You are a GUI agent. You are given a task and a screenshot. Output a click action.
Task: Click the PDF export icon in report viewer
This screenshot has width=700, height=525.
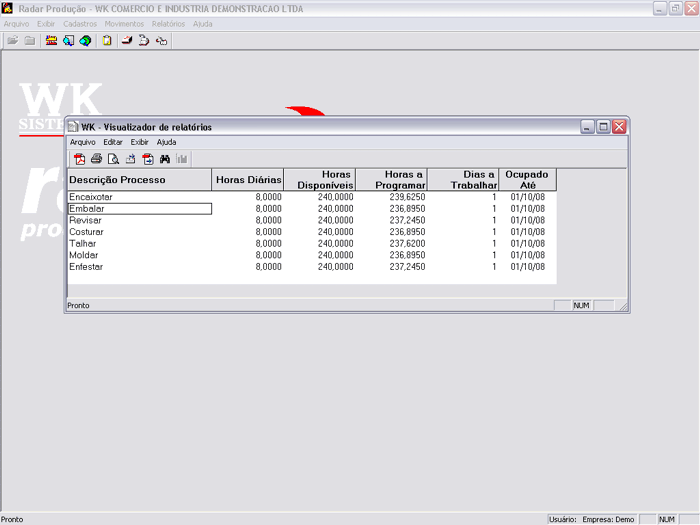click(80, 159)
